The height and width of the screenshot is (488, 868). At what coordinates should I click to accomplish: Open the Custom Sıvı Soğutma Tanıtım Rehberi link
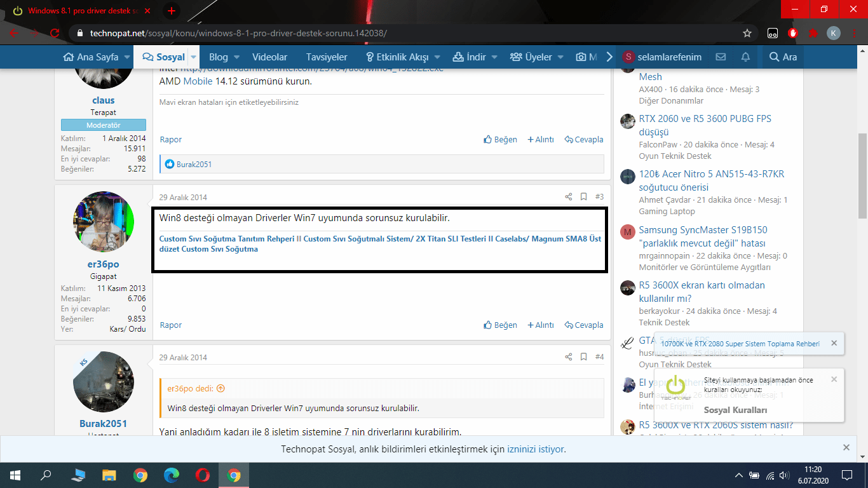(226, 239)
